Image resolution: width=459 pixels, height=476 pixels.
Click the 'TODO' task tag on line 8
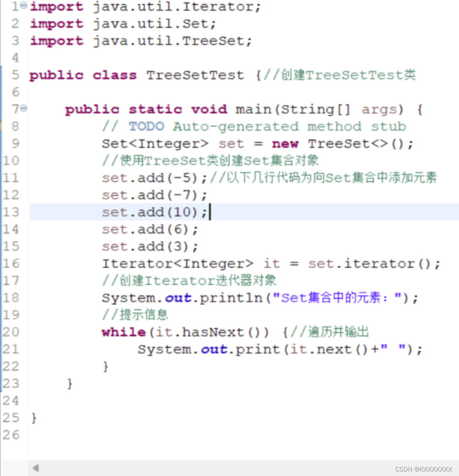point(147,126)
